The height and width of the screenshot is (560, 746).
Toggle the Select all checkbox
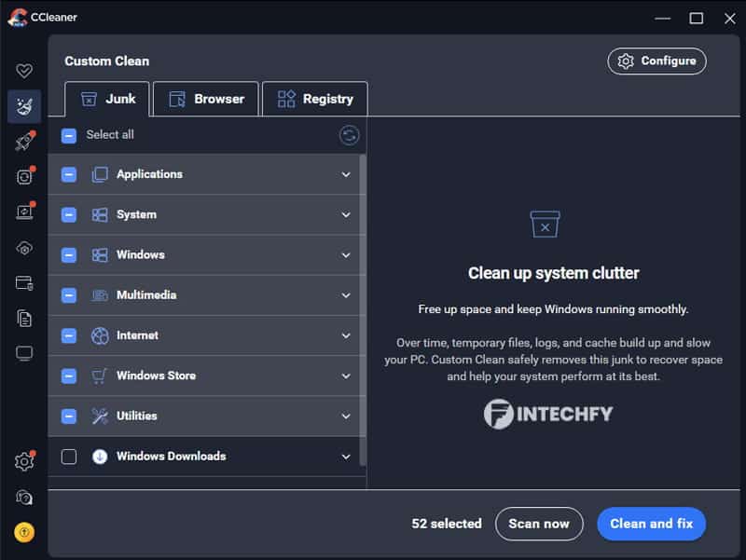69,136
